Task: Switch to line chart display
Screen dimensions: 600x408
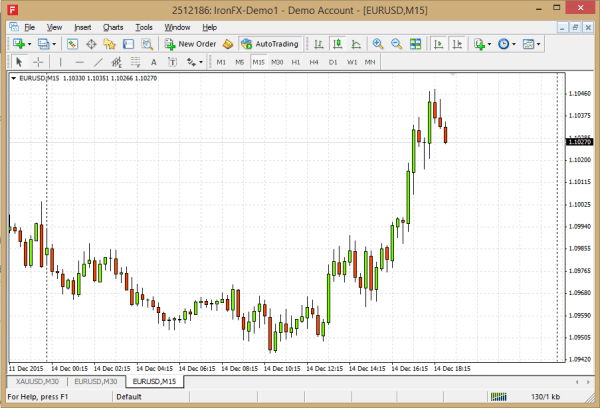Action: [x=356, y=44]
